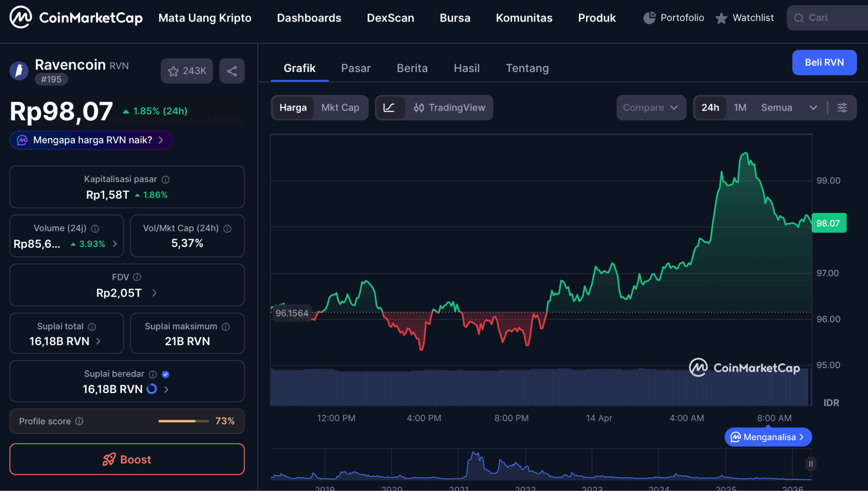Open 'Mengapa harga RVN naik?' link
Screen dimensions: 868x491
click(91, 140)
